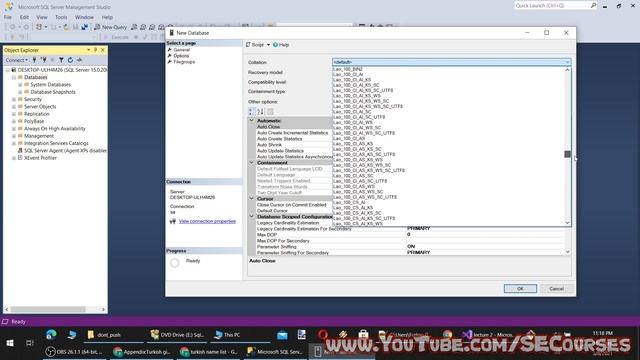Select the PolyBase tree item

pyautogui.click(x=34, y=121)
